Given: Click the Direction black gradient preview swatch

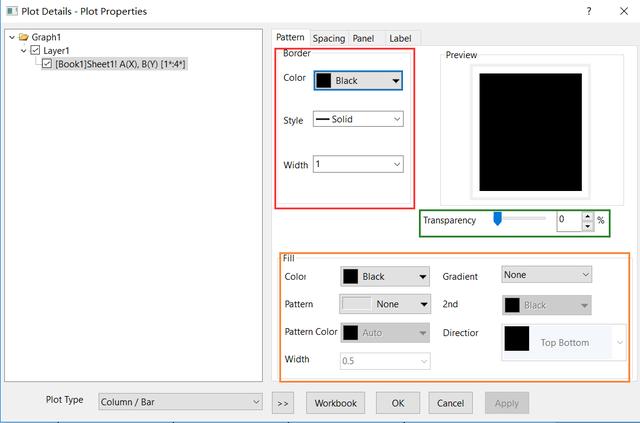Looking at the screenshot, I should [517, 338].
